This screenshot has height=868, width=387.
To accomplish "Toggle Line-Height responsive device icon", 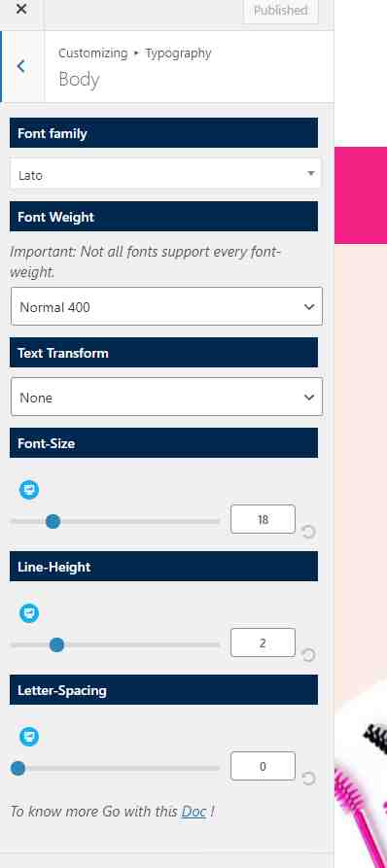I will click(x=29, y=613).
